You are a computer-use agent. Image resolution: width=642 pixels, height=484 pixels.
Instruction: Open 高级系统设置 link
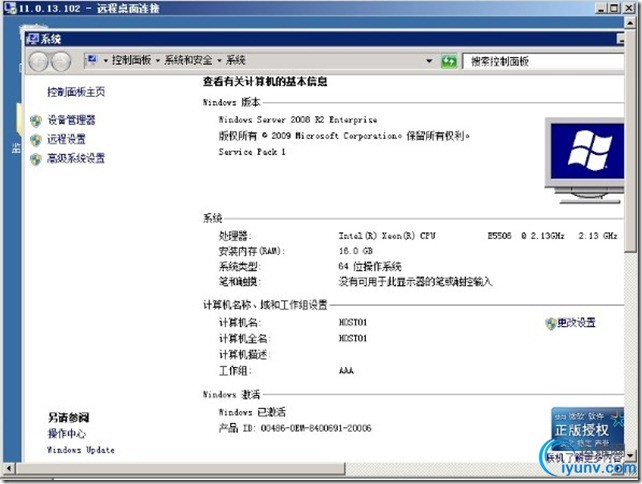[x=76, y=158]
